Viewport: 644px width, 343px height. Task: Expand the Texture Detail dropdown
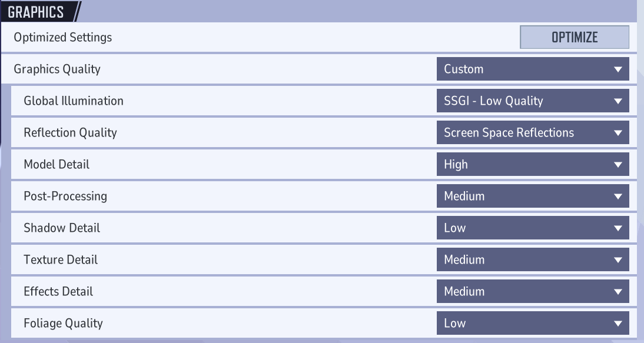(x=533, y=259)
